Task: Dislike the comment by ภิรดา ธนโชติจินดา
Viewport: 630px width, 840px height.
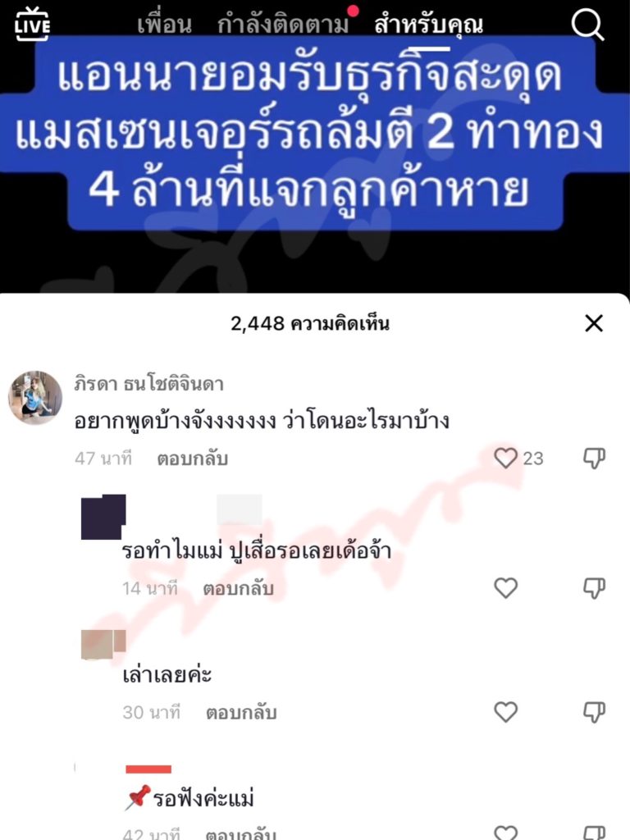Action: 594,458
